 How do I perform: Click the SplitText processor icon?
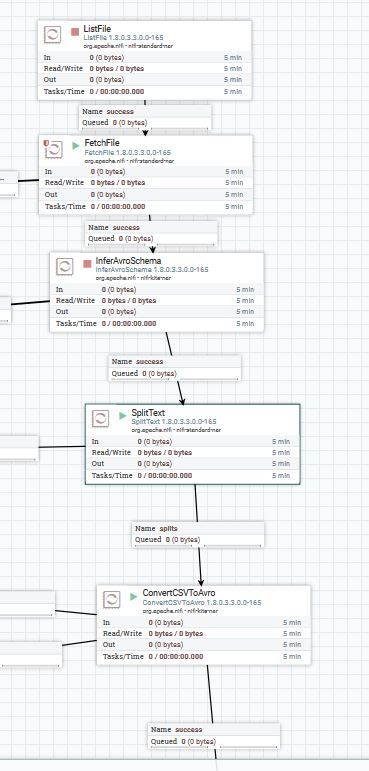point(100,419)
